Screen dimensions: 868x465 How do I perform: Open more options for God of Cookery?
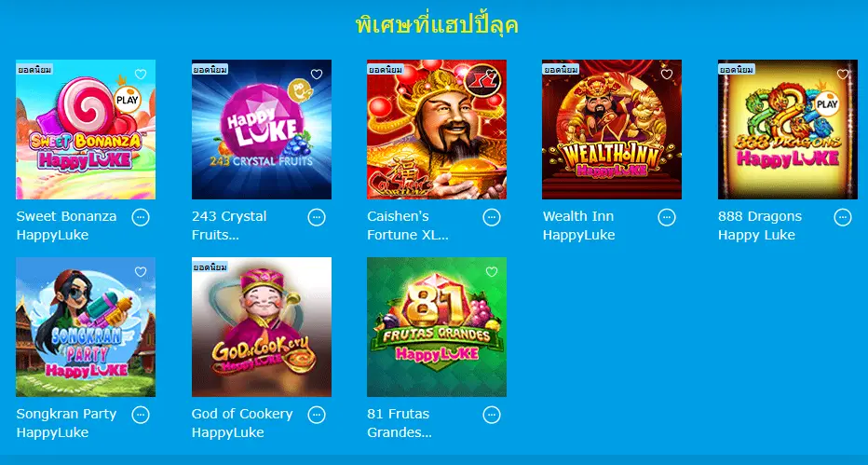point(316,415)
